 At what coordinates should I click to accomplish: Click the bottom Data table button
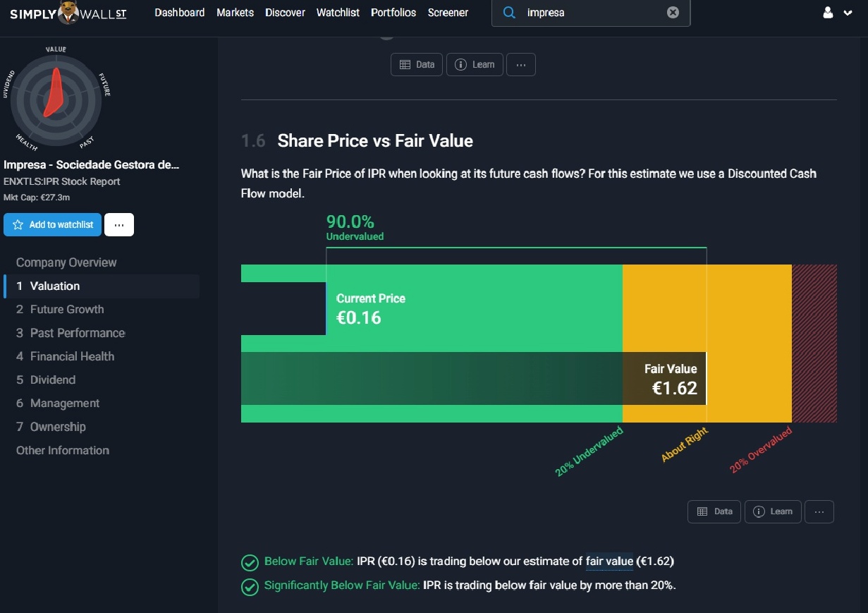(x=714, y=511)
